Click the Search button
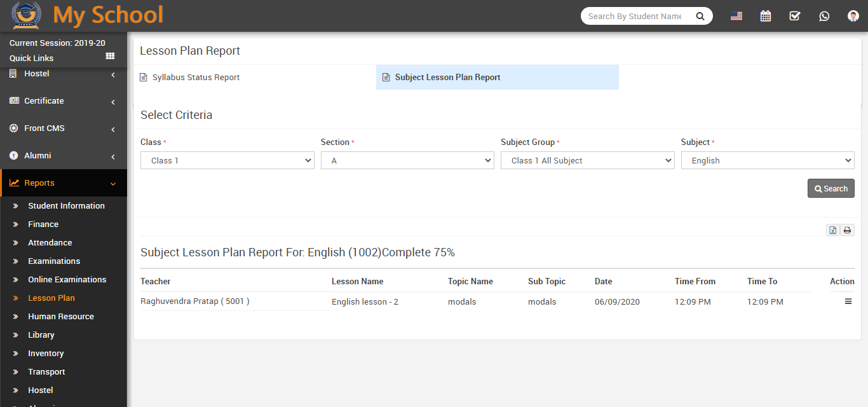 (831, 188)
